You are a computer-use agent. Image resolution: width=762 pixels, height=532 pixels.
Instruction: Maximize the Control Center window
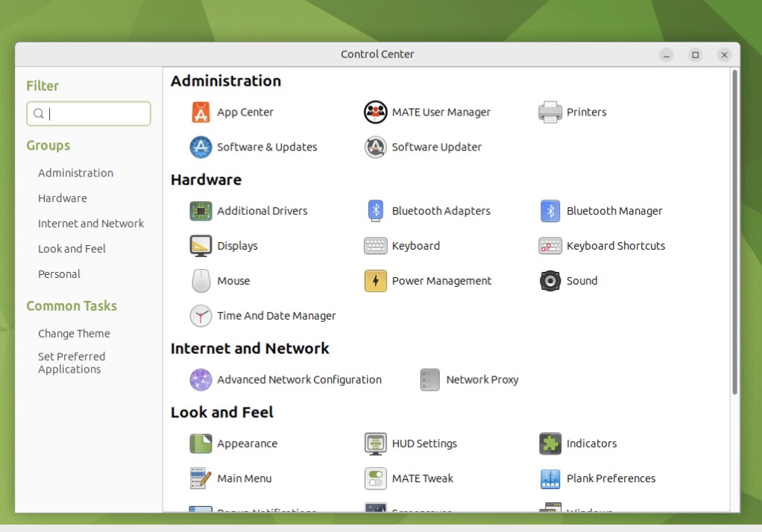tap(696, 55)
